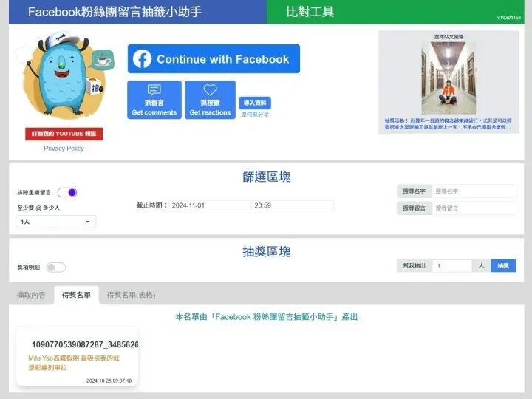Open the Privacy Policy link

click(x=64, y=149)
